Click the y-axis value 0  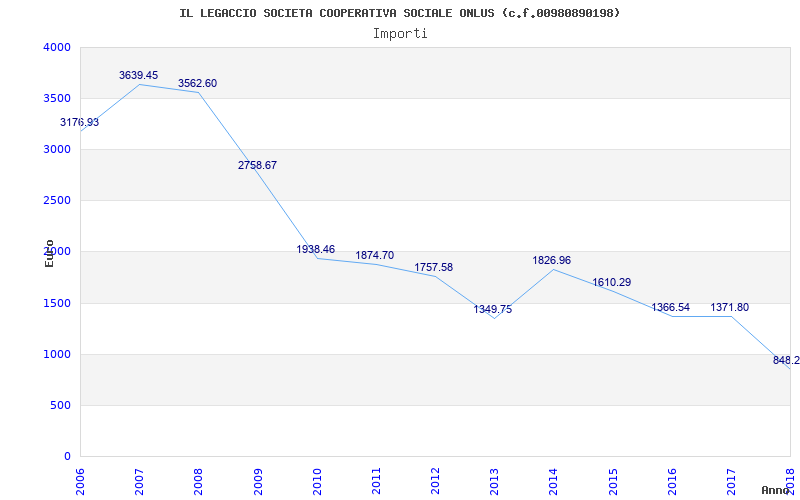(x=67, y=456)
